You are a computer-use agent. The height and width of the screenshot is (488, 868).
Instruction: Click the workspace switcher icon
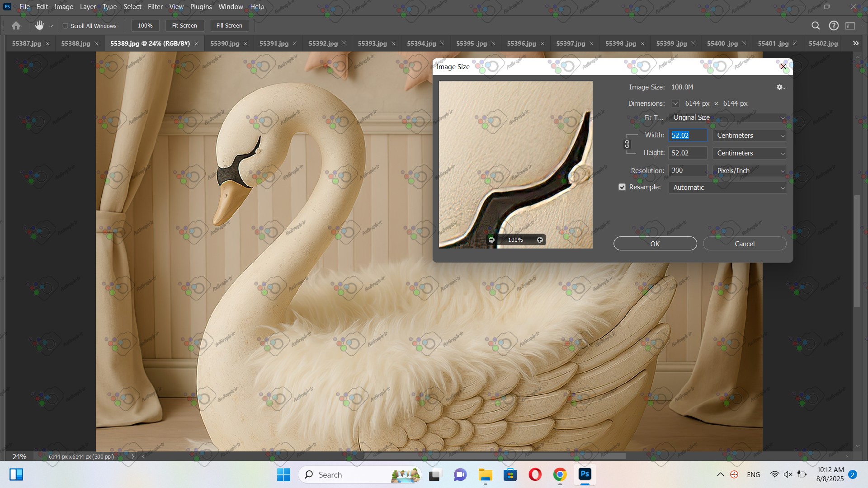[x=850, y=26]
